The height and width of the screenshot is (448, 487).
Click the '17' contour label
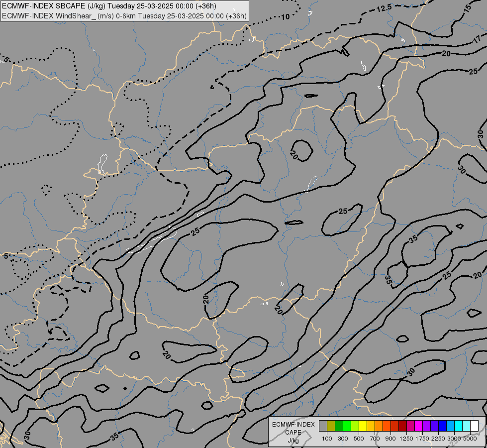point(478,40)
